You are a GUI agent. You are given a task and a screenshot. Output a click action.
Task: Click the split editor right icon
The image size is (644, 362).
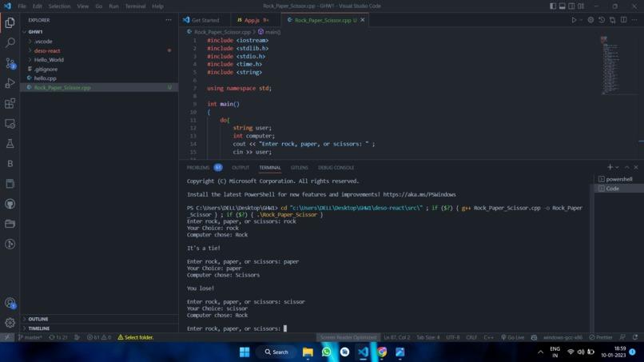coord(623,20)
